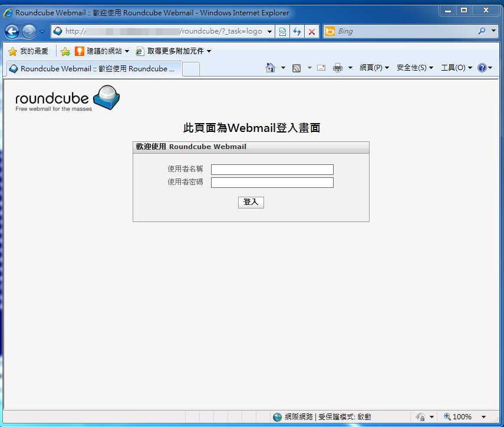The height and width of the screenshot is (427, 504).
Task: Expand the address bar URL history dropdown
Action: point(270,32)
